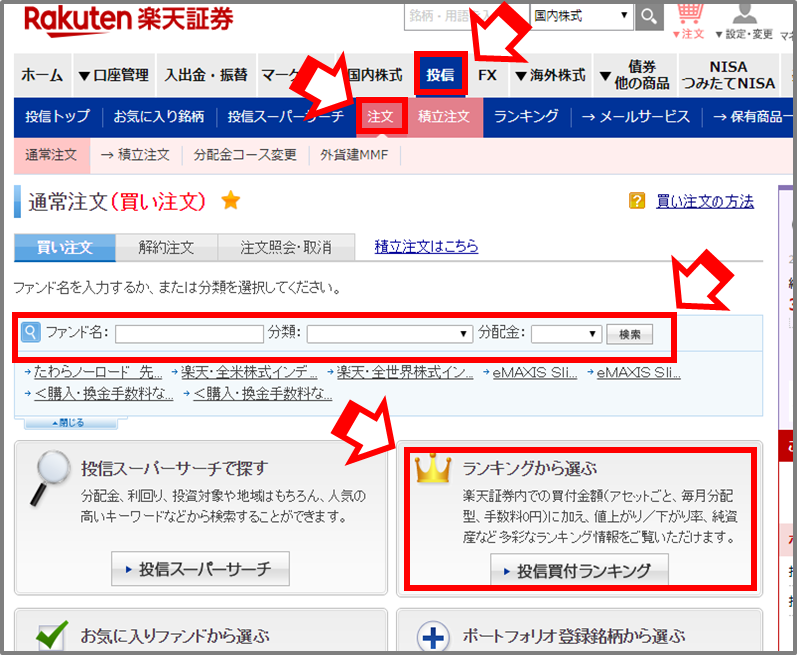Click the yellow question mark help icon
The height and width of the screenshot is (655, 797).
637,201
